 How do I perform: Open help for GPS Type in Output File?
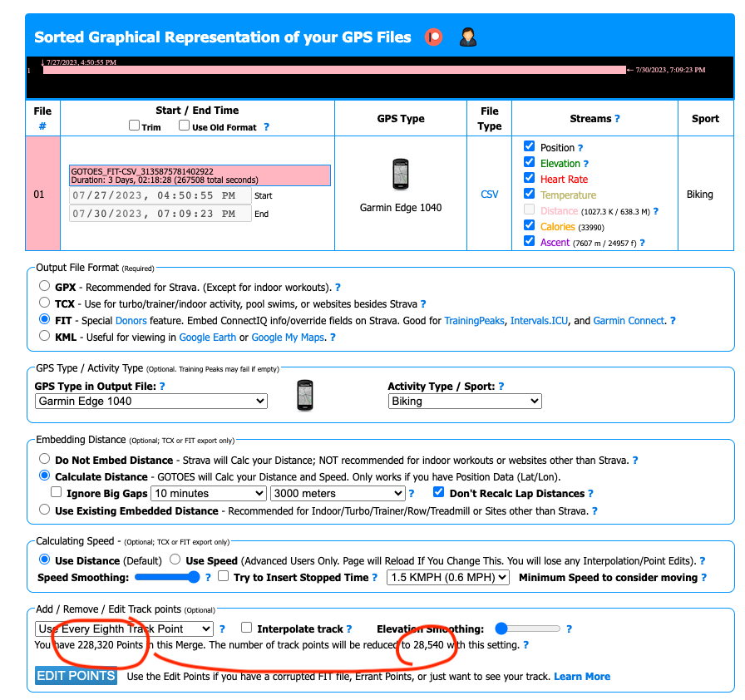click(x=162, y=387)
